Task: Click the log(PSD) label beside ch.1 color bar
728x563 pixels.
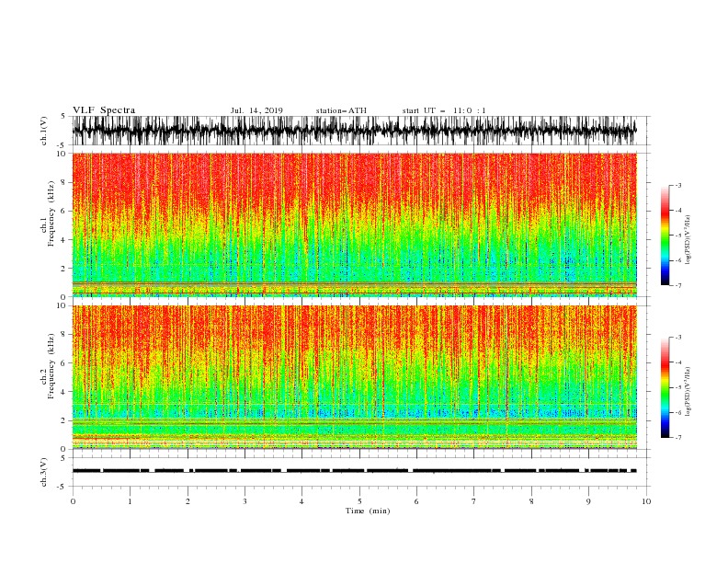Action: click(x=688, y=240)
